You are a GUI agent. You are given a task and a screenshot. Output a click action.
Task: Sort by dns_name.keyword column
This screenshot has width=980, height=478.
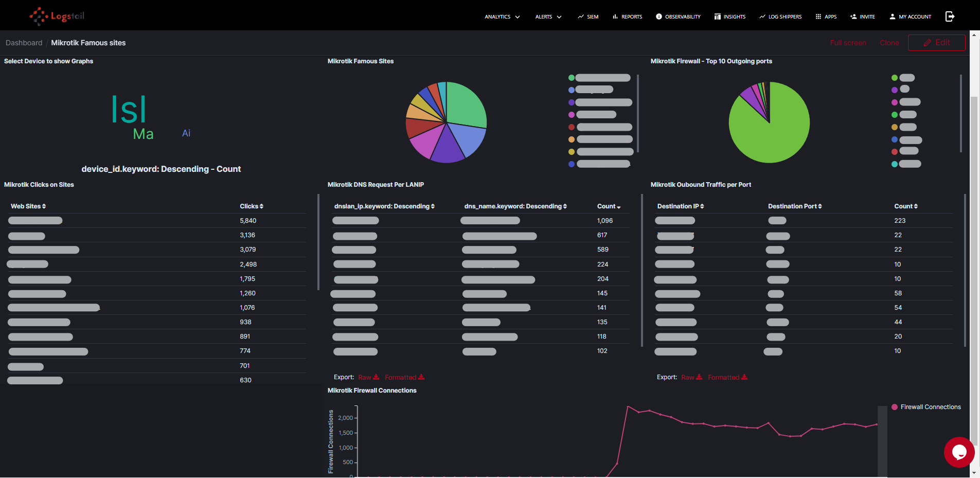pos(515,206)
